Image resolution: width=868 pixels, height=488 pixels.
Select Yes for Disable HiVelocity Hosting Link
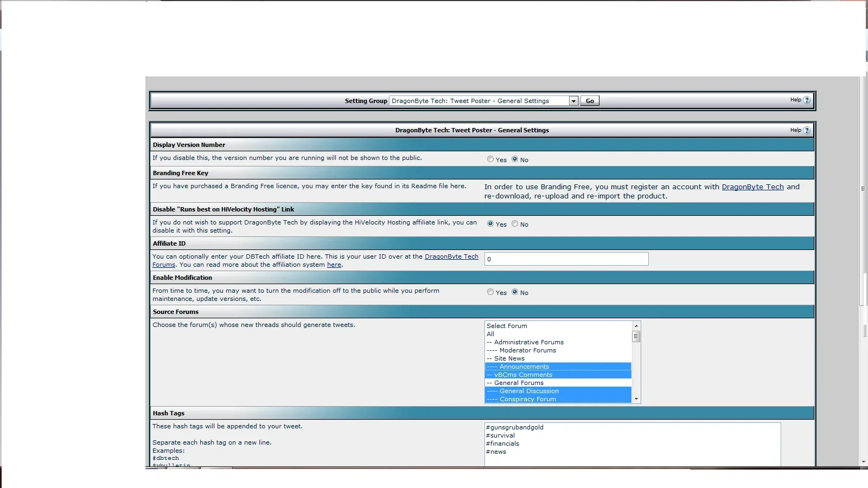pyautogui.click(x=490, y=223)
